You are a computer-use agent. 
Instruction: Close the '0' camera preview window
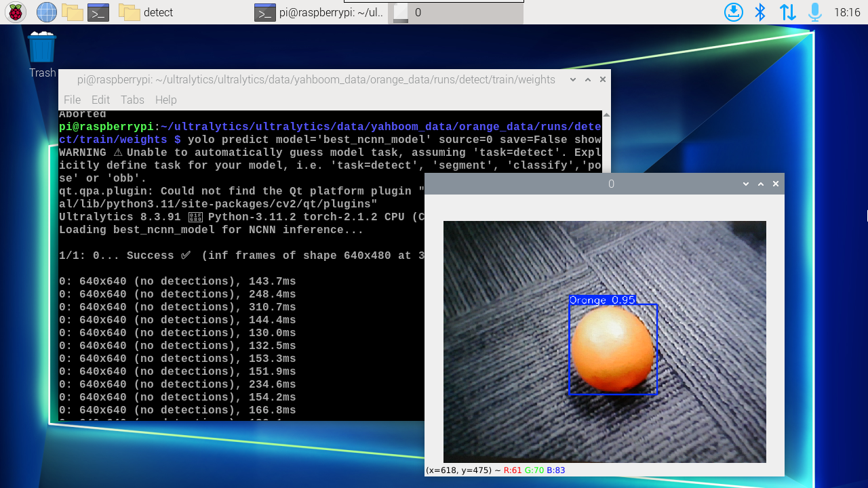tap(776, 184)
